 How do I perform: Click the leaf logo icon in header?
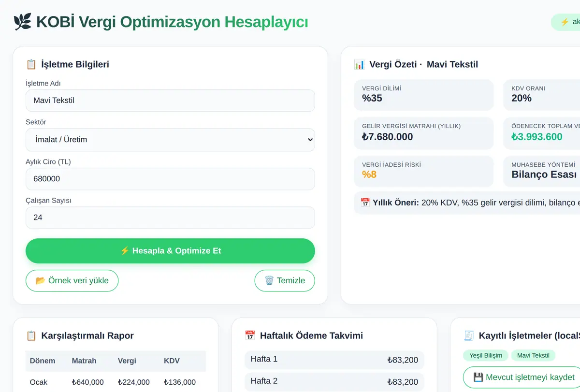tap(22, 22)
